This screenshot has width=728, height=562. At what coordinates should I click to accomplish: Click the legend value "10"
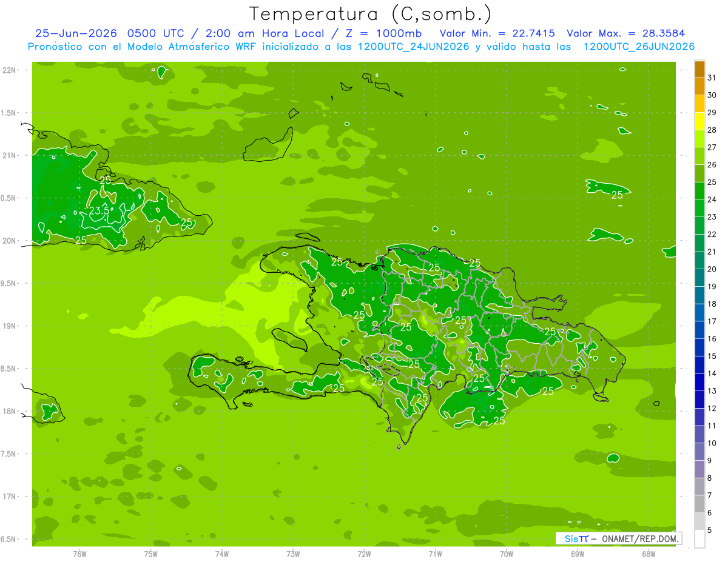(x=712, y=443)
